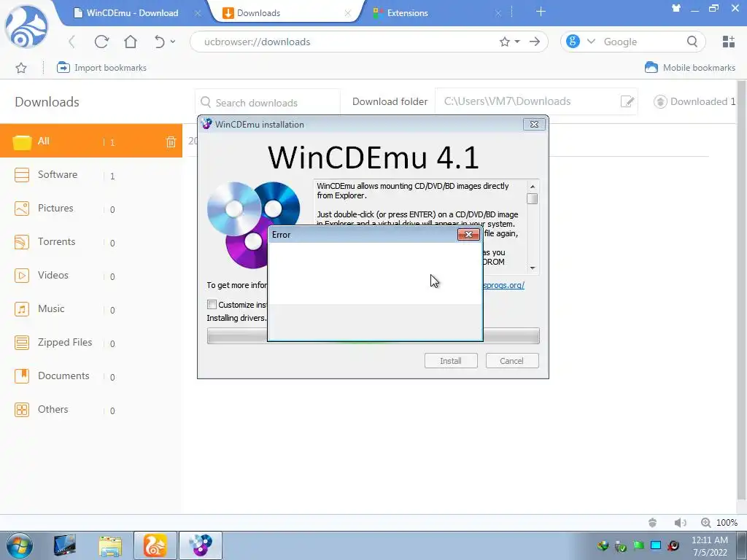Screen dimensions: 747x560
Task: Click the shield icon in the browser status bar
Action: point(653,523)
